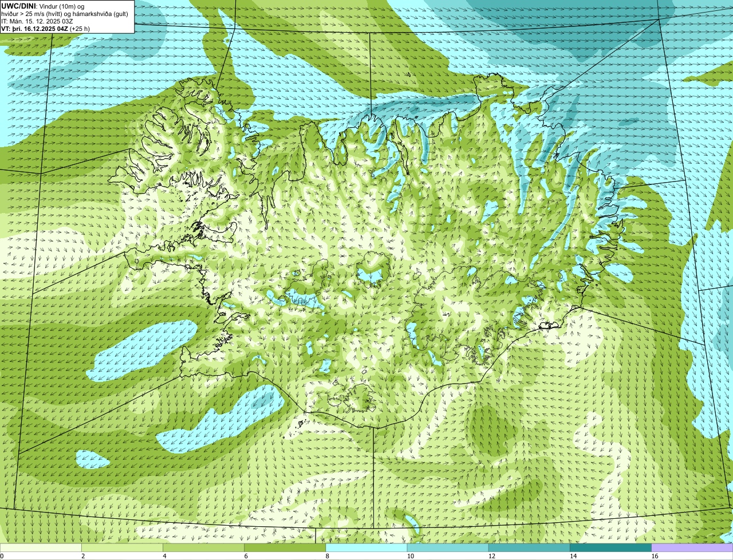Click the dark teal 14–16 m/s legend swatch
733x560 pixels.
pyautogui.click(x=611, y=547)
